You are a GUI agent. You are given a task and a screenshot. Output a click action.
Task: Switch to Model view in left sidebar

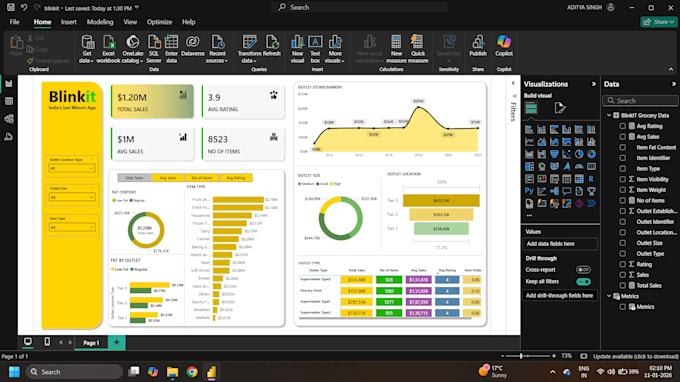point(9,119)
